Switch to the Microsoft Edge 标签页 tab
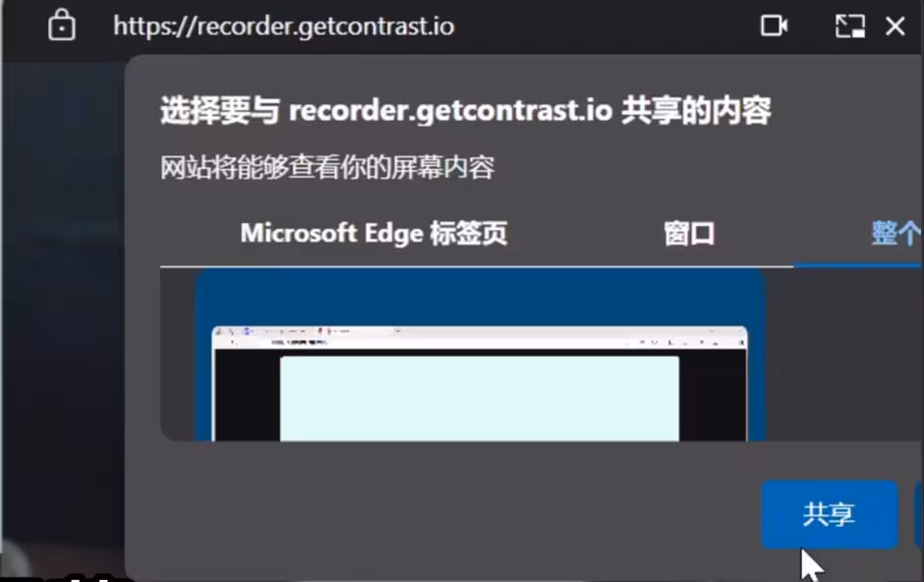 click(374, 233)
